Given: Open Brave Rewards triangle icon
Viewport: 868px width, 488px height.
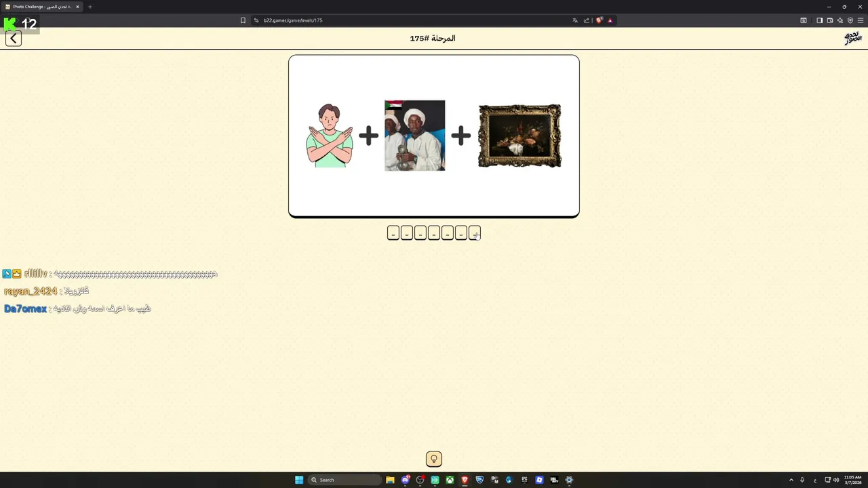Looking at the screenshot, I should coord(610,20).
